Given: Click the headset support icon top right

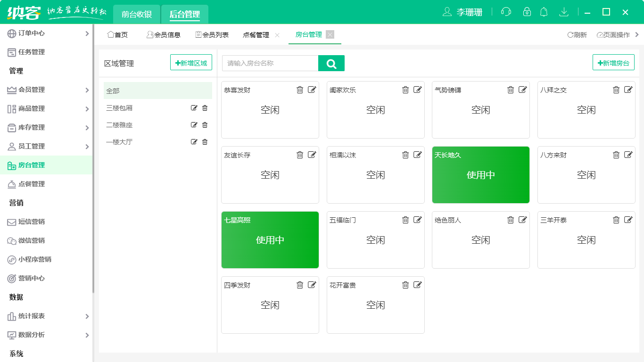Looking at the screenshot, I should (x=505, y=12).
